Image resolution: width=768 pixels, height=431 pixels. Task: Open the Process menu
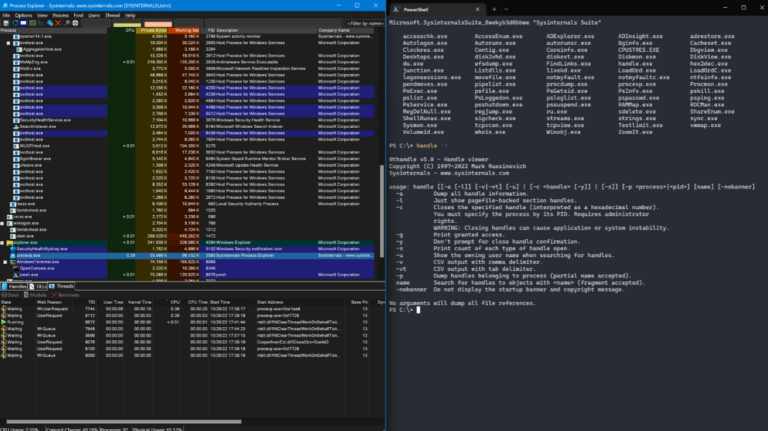tap(61, 15)
